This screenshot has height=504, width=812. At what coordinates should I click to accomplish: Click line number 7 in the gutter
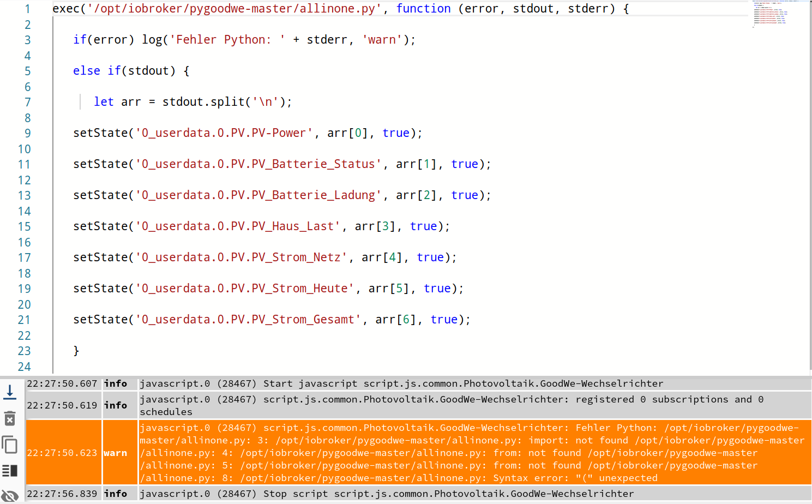pos(27,102)
